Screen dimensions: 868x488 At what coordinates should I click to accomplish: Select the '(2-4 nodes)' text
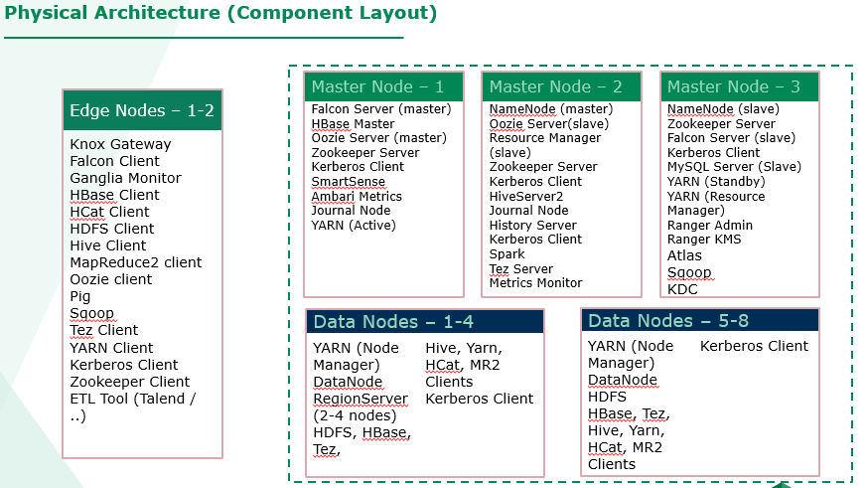355,415
